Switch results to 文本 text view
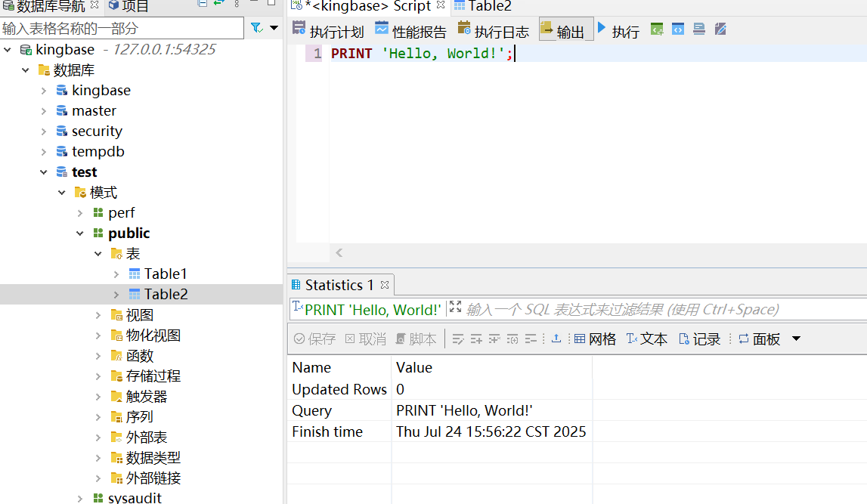Viewport: 867px width, 504px height. [646, 339]
